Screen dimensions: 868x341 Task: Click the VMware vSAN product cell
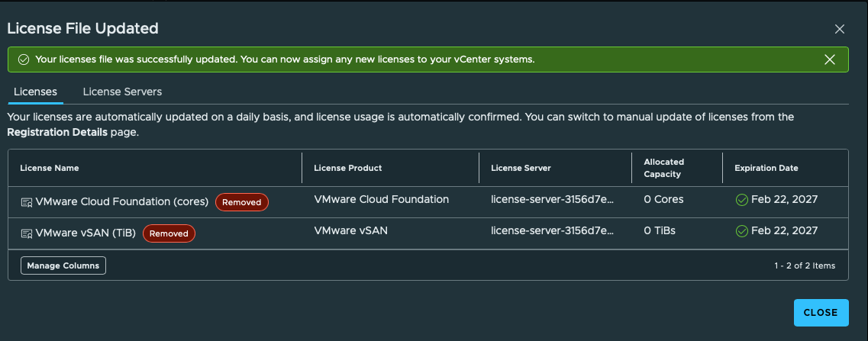(x=351, y=230)
